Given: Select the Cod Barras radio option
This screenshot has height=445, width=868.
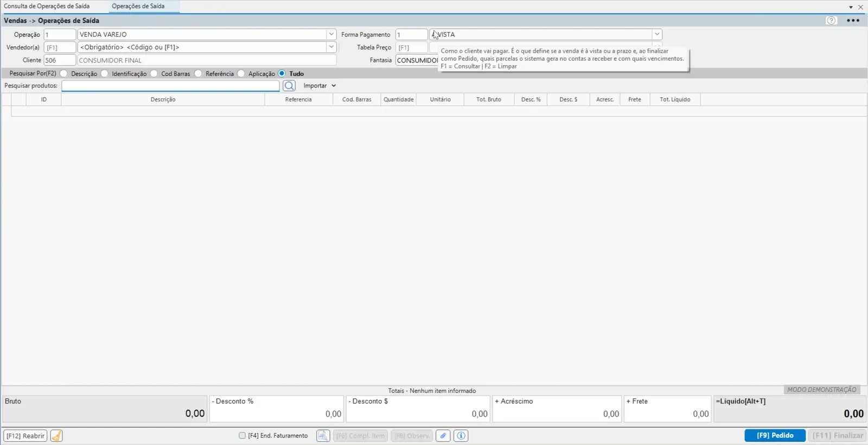Looking at the screenshot, I should coord(154,73).
